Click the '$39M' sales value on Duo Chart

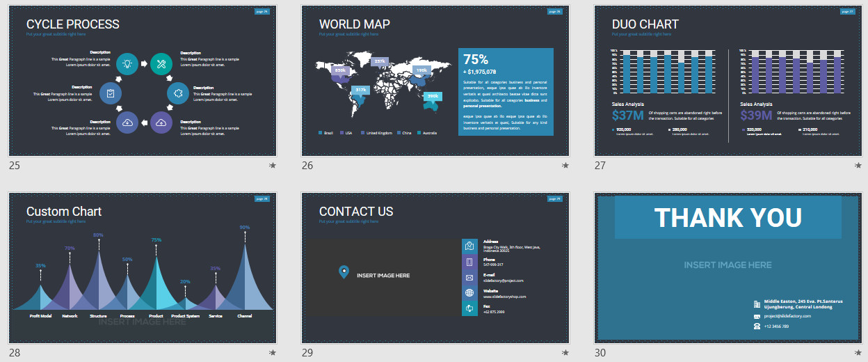click(x=756, y=116)
